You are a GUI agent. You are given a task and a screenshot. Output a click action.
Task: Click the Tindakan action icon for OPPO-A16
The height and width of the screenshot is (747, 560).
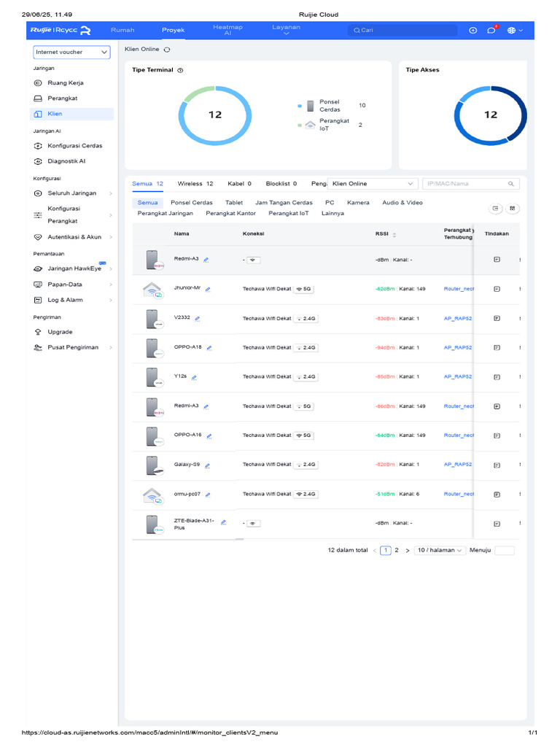click(497, 436)
